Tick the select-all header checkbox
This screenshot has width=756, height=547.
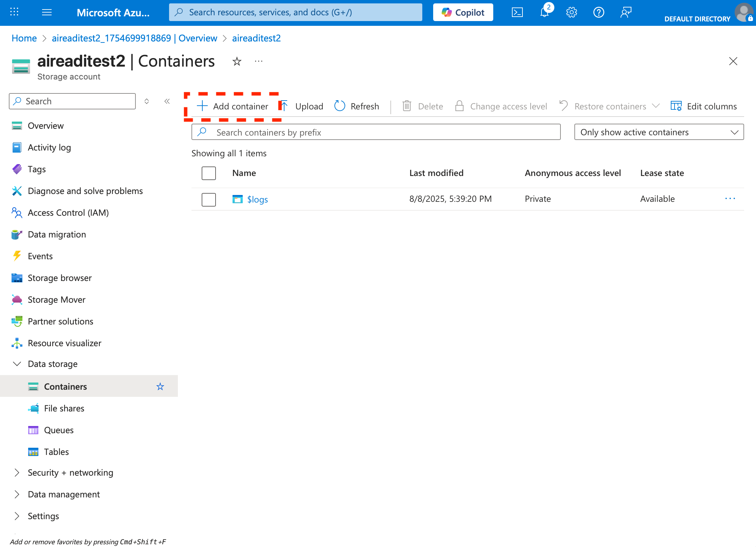coord(209,173)
